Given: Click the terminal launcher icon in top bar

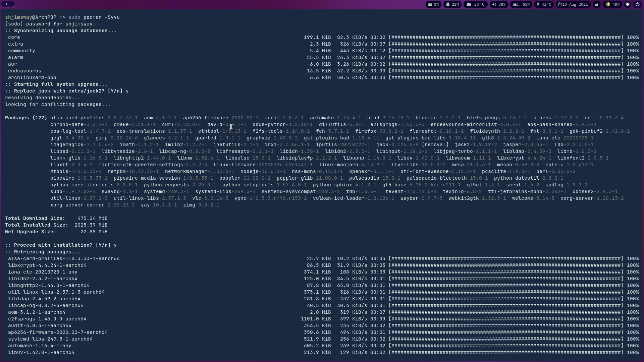Looking at the screenshot, I should [8, 4].
